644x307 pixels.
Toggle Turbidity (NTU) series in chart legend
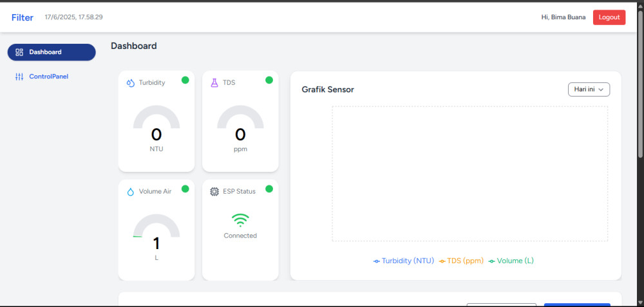click(x=404, y=261)
